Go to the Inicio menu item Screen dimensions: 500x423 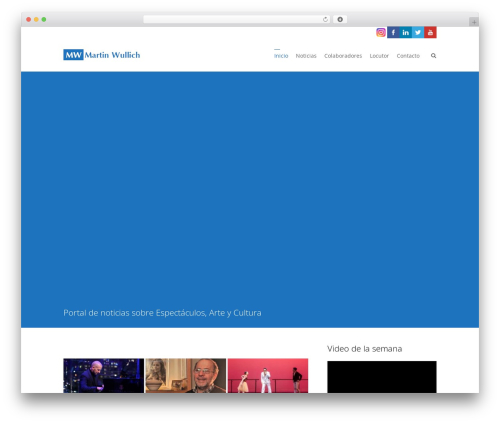click(x=281, y=56)
